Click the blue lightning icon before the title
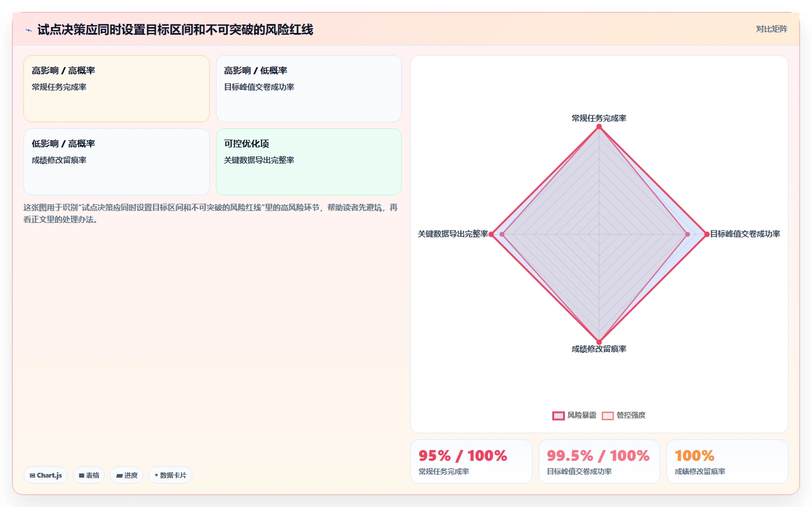This screenshot has width=812, height=507. click(x=28, y=30)
